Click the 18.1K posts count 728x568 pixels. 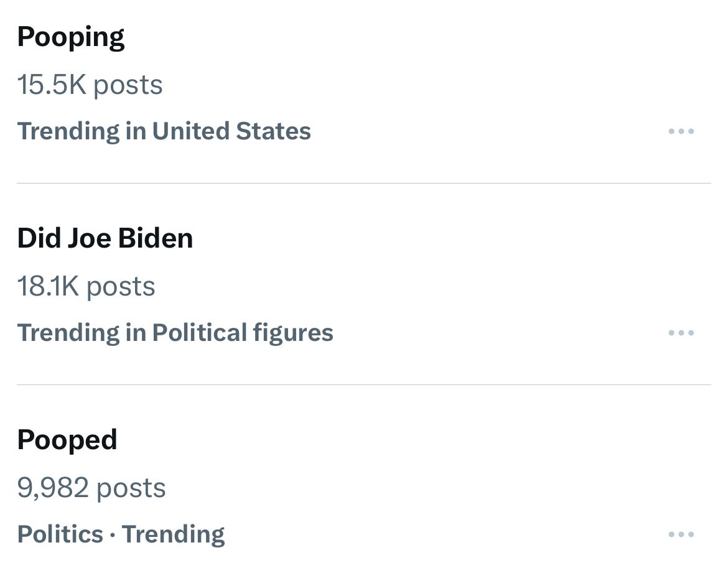(x=86, y=286)
